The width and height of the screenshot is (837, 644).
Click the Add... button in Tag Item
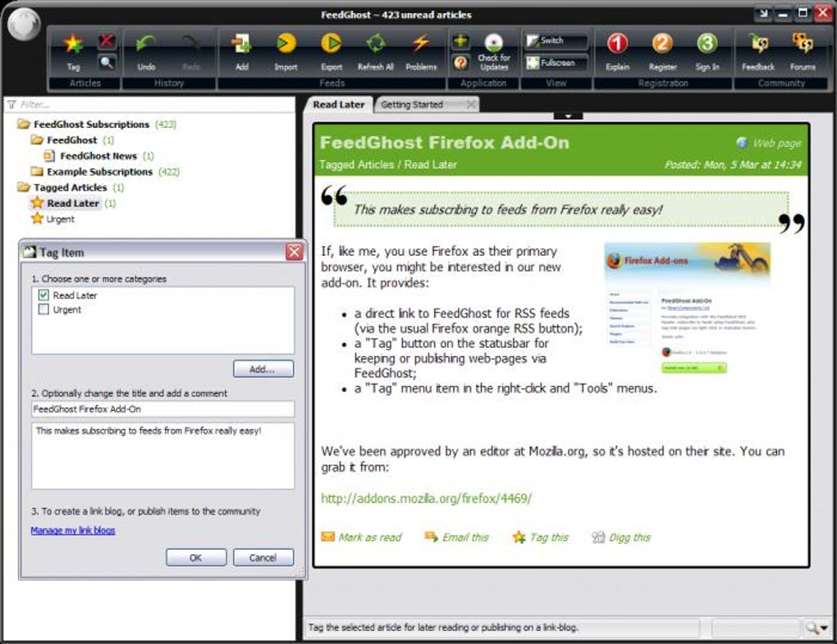click(x=263, y=368)
